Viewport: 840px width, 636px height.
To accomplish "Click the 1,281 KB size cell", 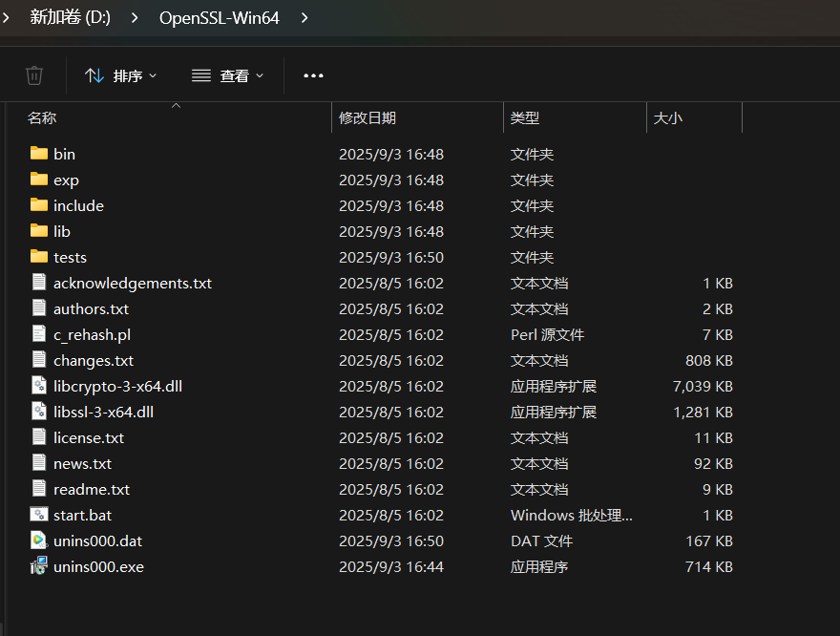I will coord(703,412).
